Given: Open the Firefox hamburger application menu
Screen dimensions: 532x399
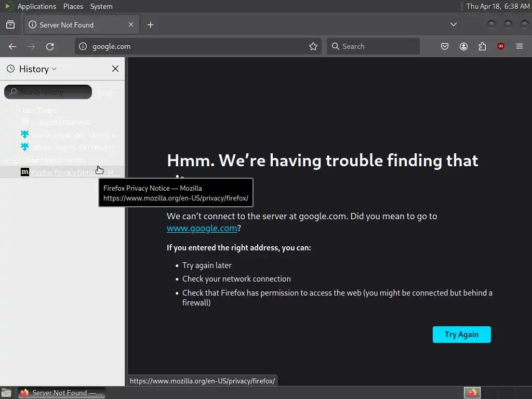Looking at the screenshot, I should click(520, 46).
